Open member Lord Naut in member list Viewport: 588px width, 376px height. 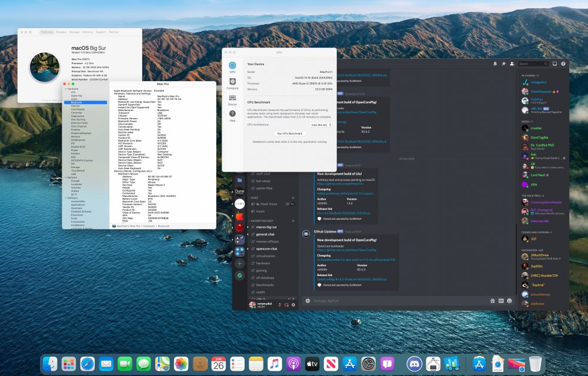[543, 175]
